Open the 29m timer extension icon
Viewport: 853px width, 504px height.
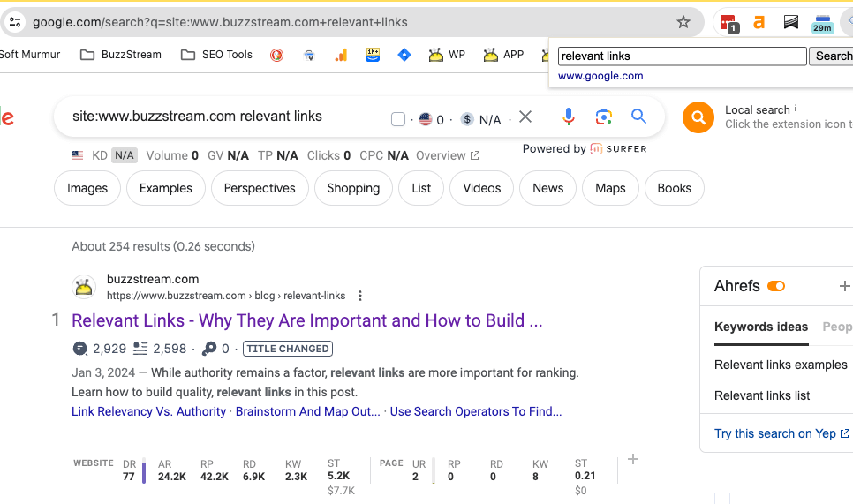[x=823, y=23]
